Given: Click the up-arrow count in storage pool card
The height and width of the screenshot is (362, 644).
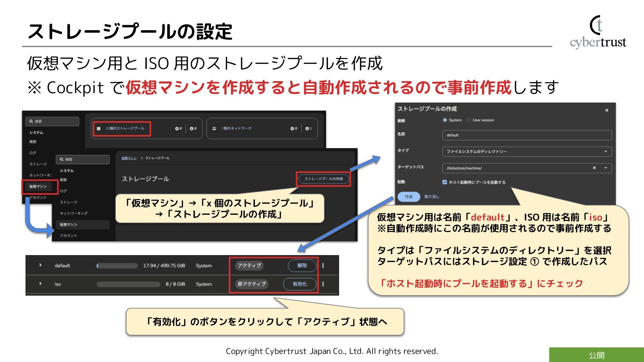Looking at the screenshot, I should coord(178,128).
